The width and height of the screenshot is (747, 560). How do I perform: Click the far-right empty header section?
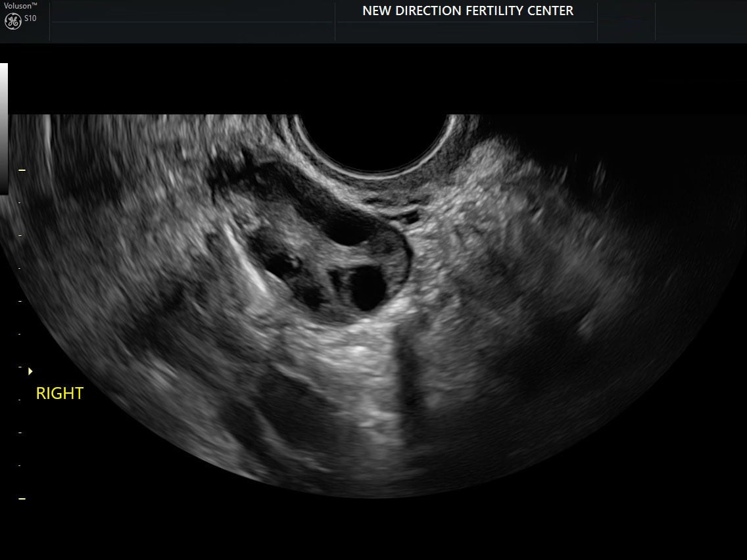point(700,21)
